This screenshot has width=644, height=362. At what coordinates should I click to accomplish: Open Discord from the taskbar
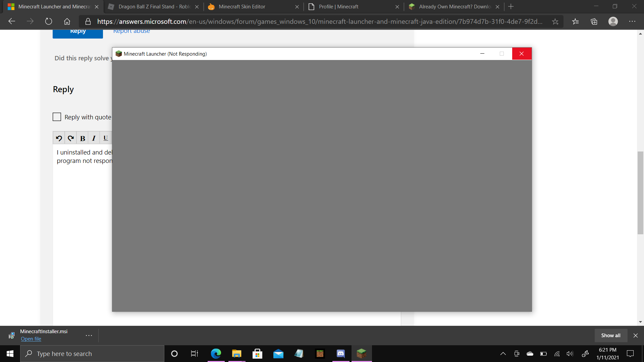(340, 354)
